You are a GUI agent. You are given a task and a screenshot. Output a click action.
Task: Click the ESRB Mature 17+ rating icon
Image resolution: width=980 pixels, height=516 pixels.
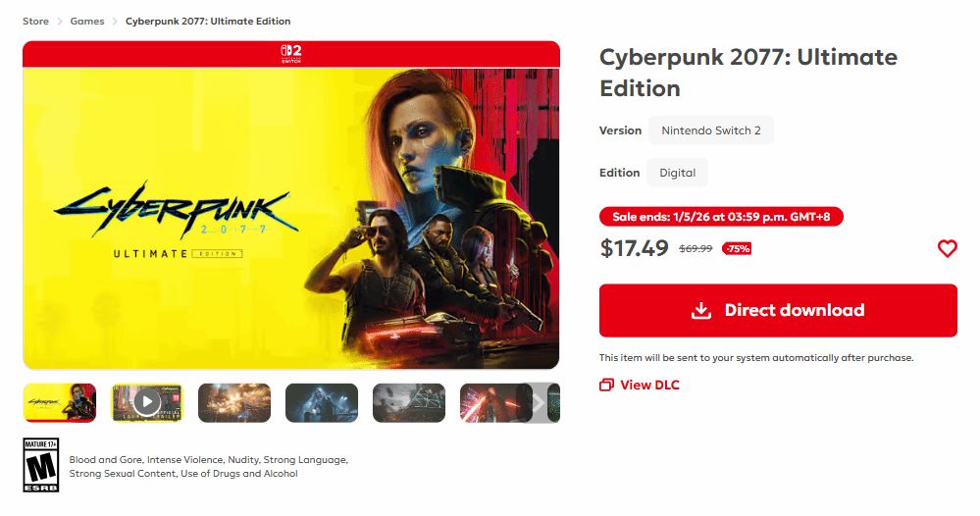click(x=41, y=465)
